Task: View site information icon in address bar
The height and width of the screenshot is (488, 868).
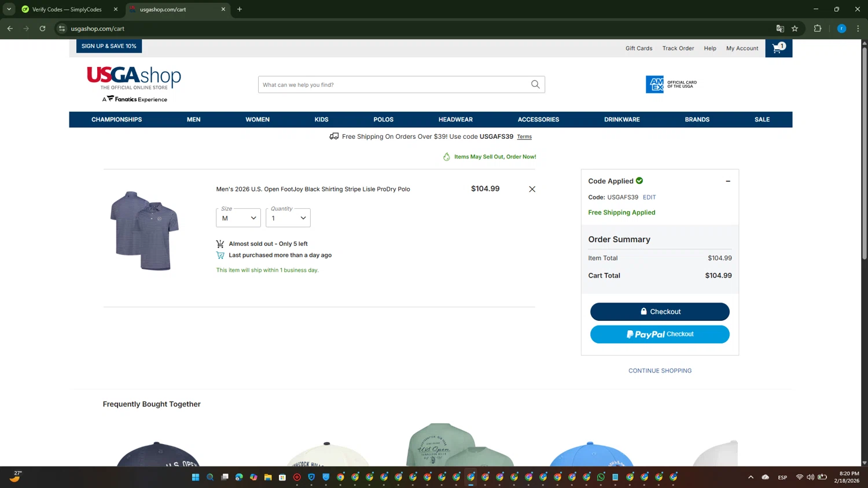Action: point(62,28)
